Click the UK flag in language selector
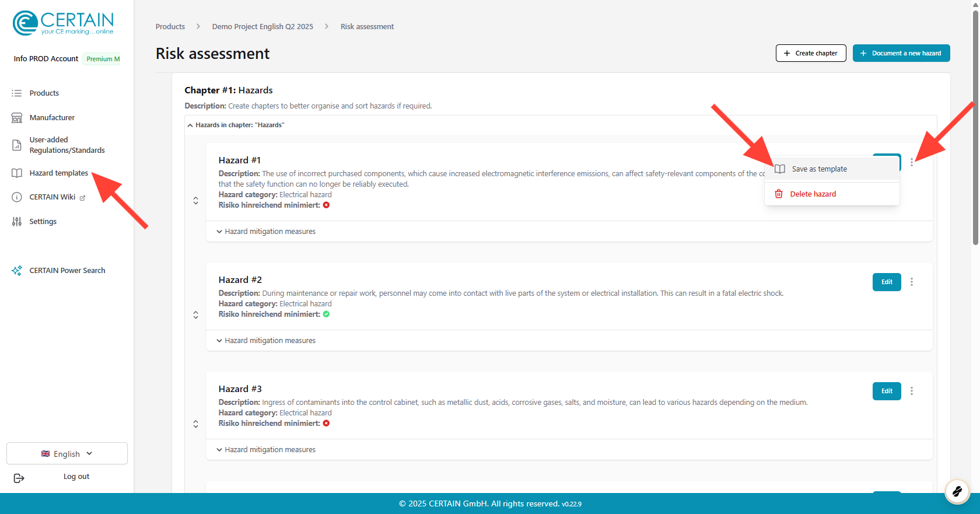Viewport: 980px width, 514px height. [x=45, y=454]
